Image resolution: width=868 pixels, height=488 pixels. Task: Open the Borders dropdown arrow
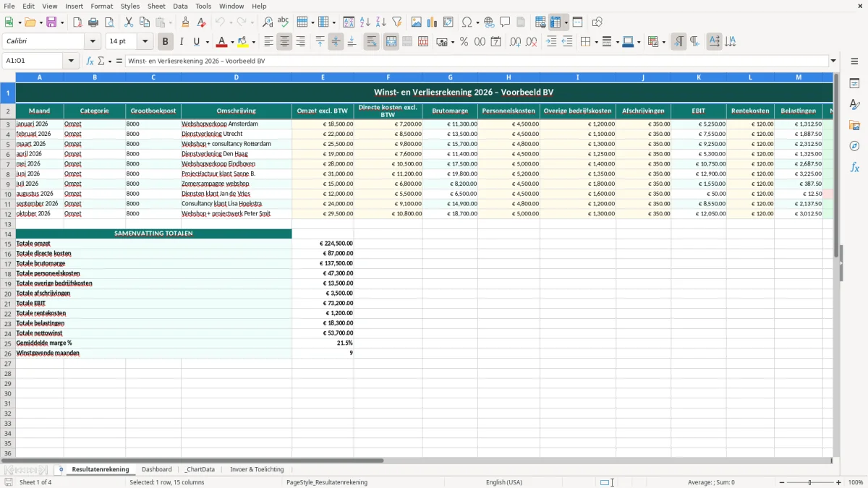[595, 42]
